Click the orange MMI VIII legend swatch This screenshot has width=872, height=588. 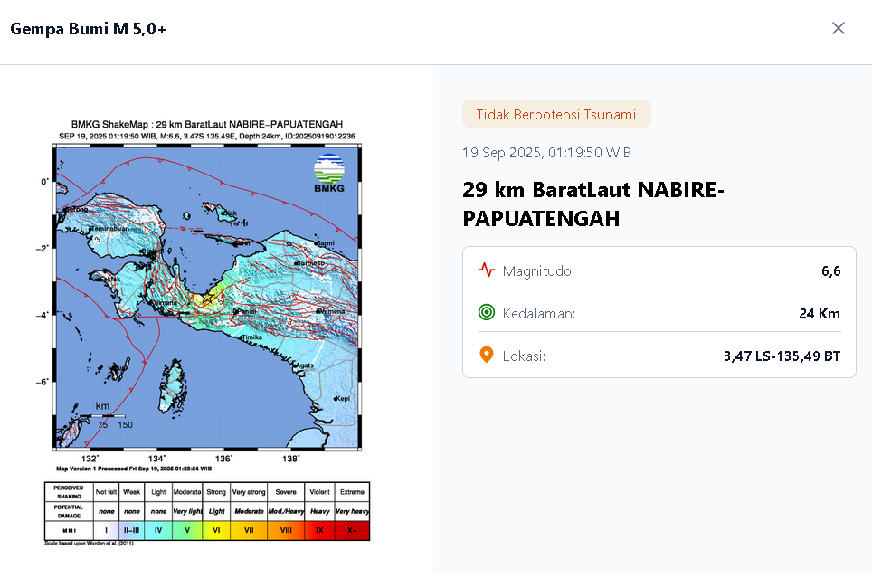(286, 531)
